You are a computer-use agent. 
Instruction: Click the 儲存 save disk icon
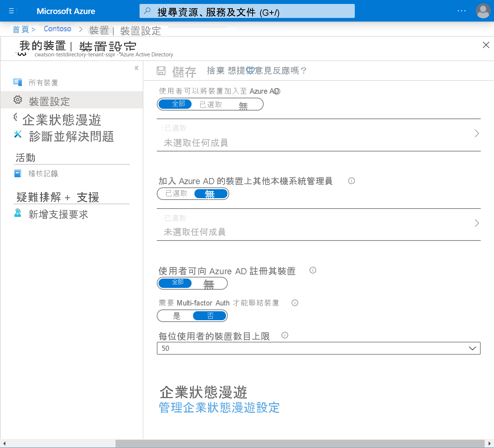coord(161,71)
